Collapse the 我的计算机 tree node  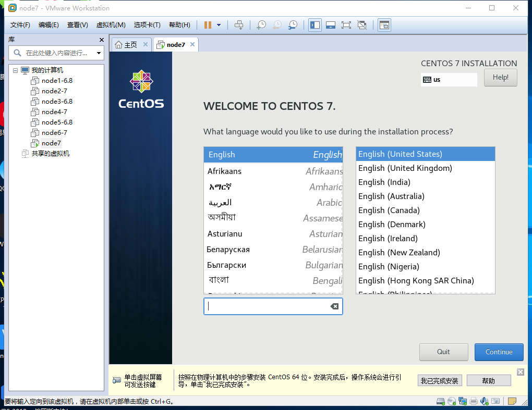pyautogui.click(x=15, y=70)
